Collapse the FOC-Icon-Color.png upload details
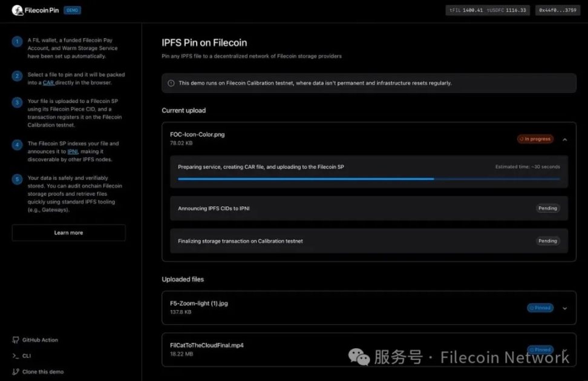Viewport: 588px width, 381px height. pyautogui.click(x=564, y=139)
